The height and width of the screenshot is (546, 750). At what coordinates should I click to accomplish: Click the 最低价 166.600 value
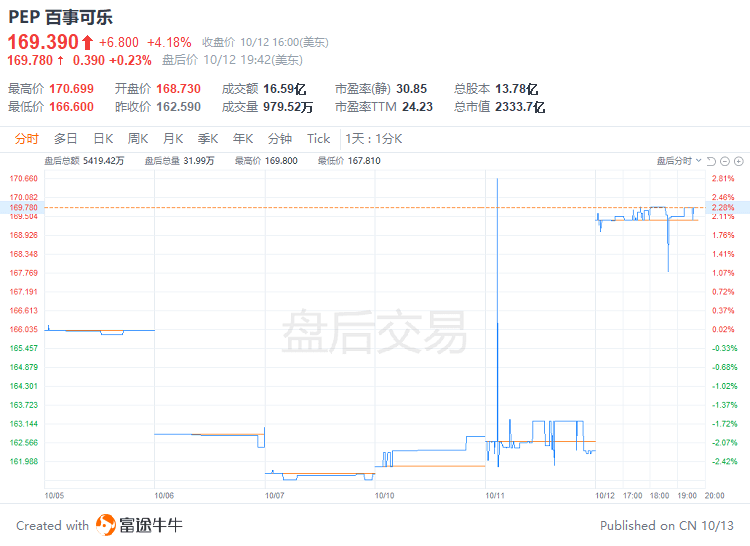[71, 107]
